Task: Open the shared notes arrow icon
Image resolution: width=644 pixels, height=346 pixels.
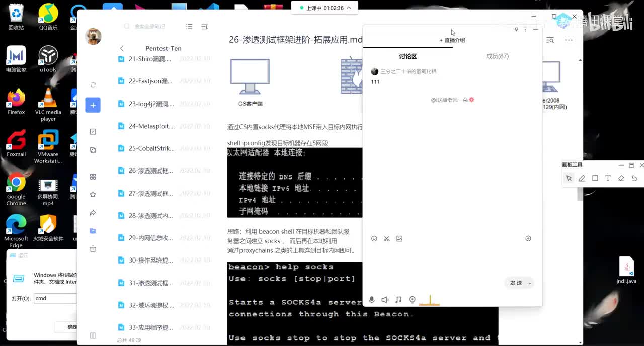Action: pyautogui.click(x=93, y=213)
